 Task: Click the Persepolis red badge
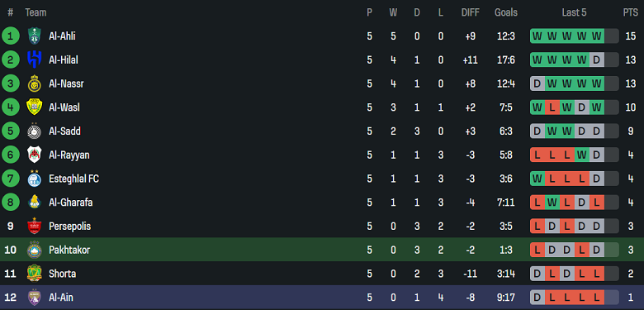(x=34, y=227)
